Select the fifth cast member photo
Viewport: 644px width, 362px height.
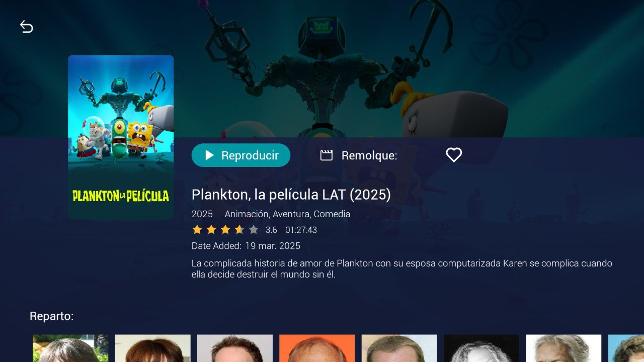point(399,348)
